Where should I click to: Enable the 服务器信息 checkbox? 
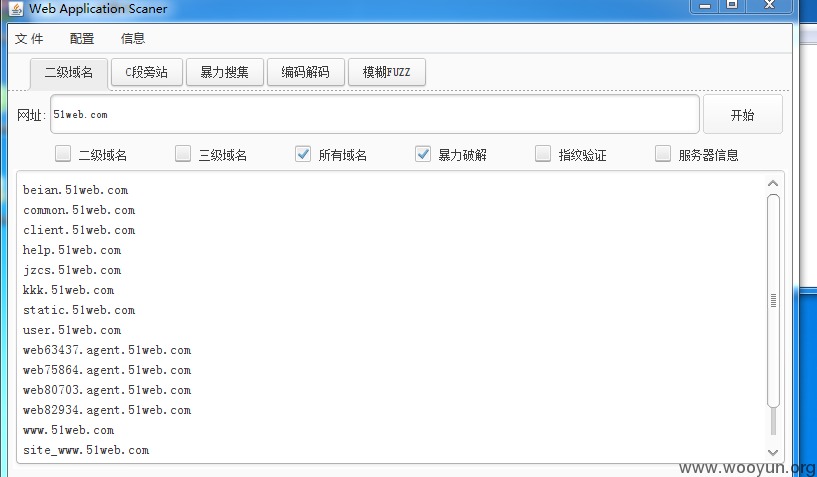pyautogui.click(x=663, y=154)
